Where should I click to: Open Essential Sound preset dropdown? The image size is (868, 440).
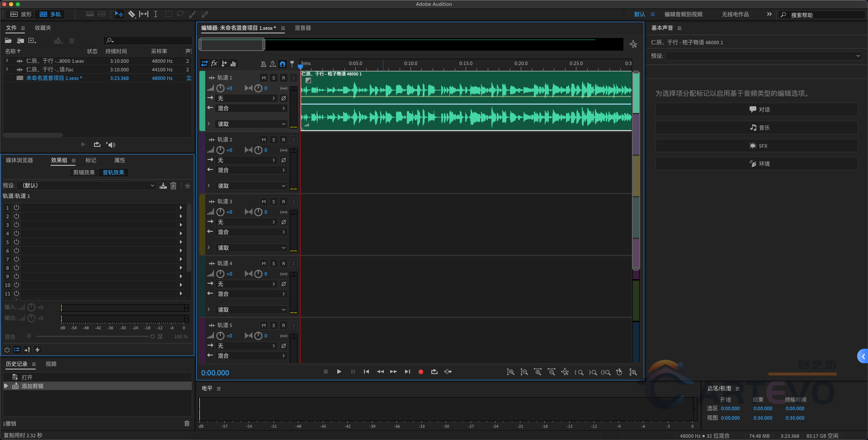(764, 56)
